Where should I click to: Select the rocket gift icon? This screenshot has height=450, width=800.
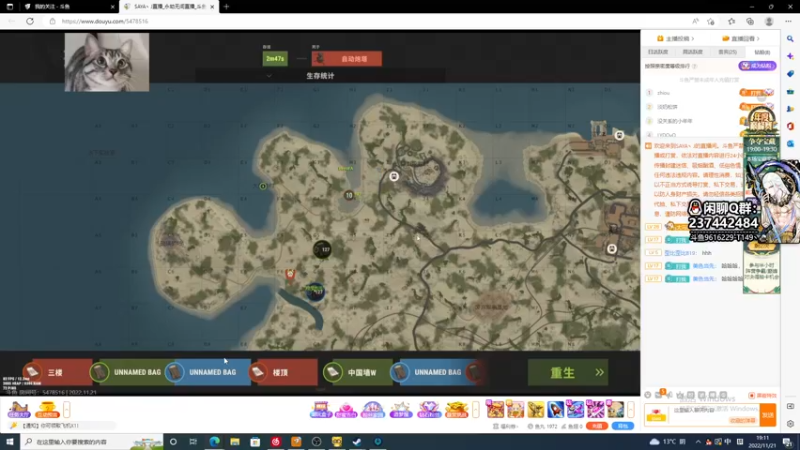(x=555, y=409)
